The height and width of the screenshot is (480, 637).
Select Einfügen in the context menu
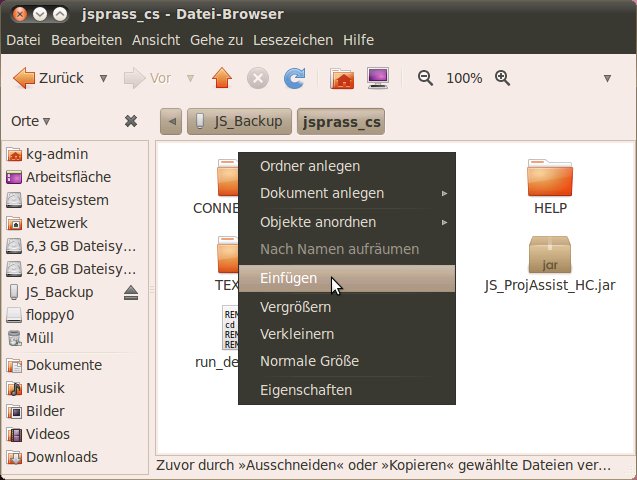click(x=289, y=278)
